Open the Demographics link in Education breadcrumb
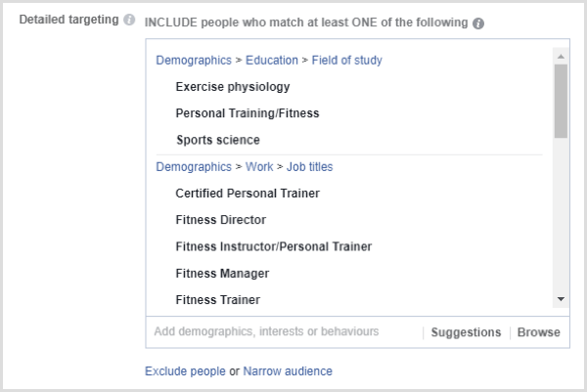The height and width of the screenshot is (392, 587). [x=194, y=61]
